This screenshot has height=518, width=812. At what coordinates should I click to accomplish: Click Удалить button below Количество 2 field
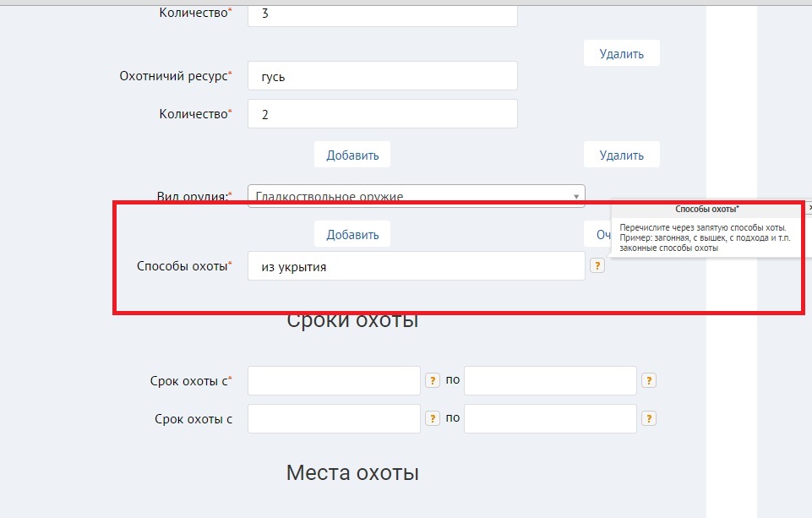(621, 155)
